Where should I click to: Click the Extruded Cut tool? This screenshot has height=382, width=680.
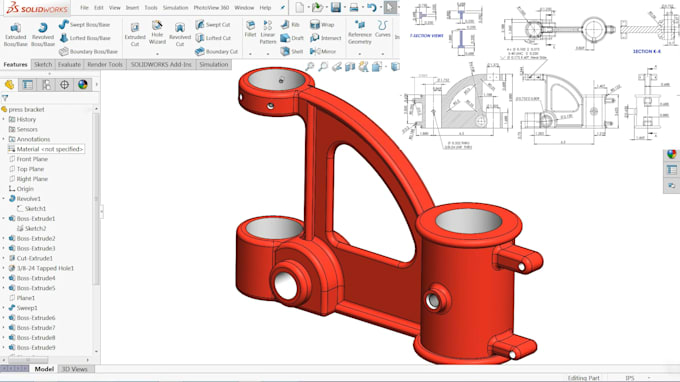coord(135,34)
